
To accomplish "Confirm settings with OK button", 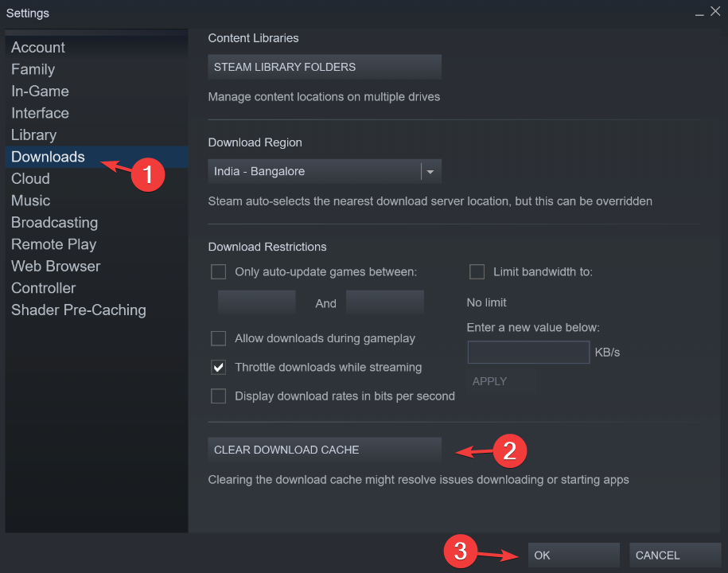I will (x=574, y=555).
